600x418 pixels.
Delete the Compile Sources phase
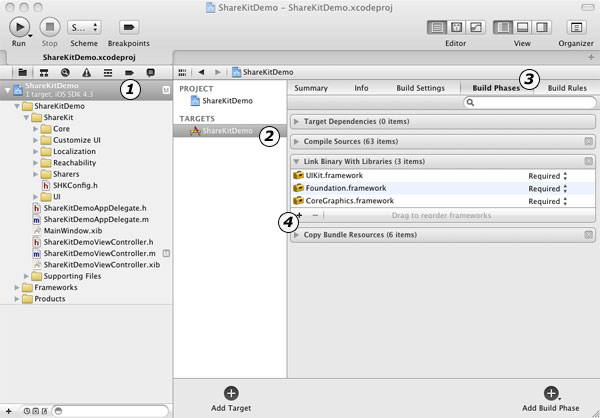point(589,141)
